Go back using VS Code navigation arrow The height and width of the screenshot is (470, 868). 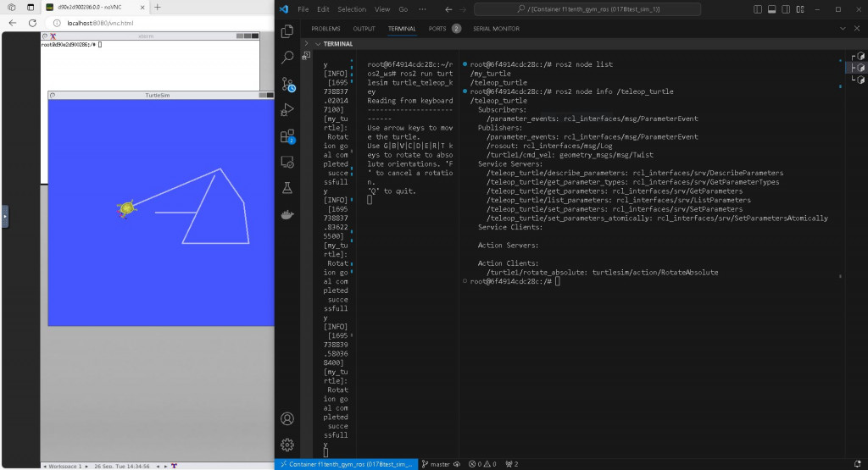pyautogui.click(x=448, y=8)
